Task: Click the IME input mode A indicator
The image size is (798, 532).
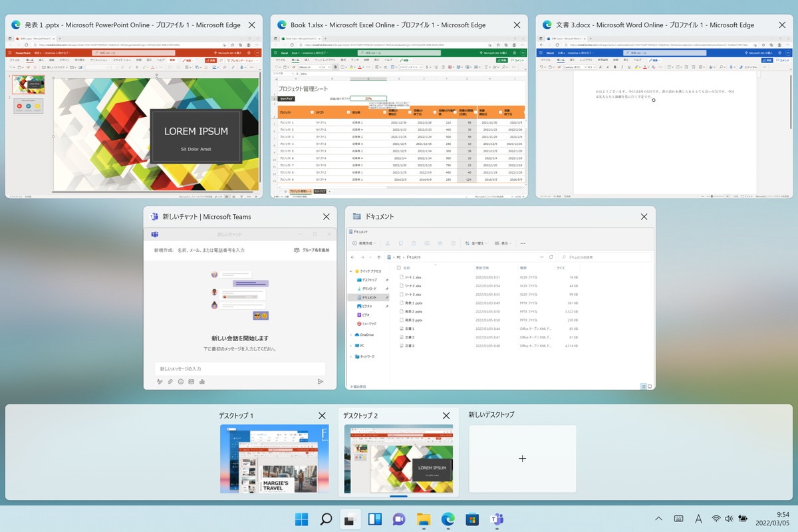Action: click(x=698, y=519)
